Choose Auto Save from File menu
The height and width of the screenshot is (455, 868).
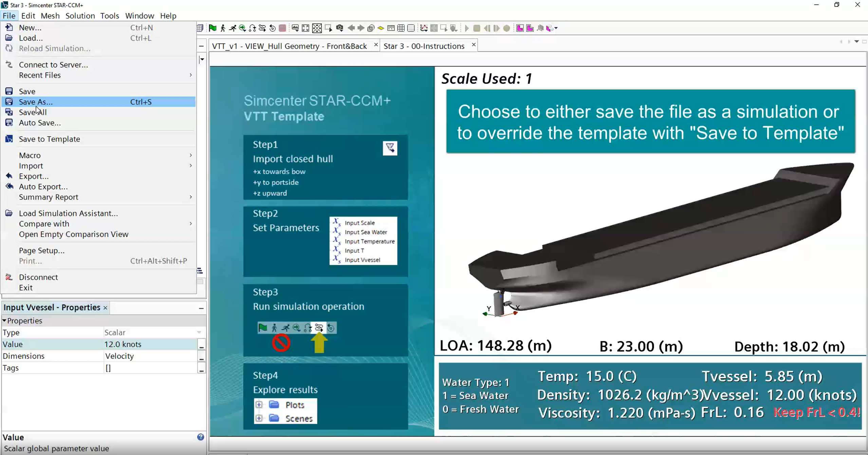pos(40,123)
